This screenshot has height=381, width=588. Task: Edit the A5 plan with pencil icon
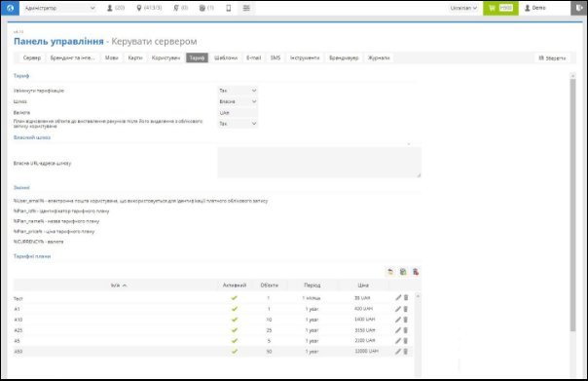[398, 341]
